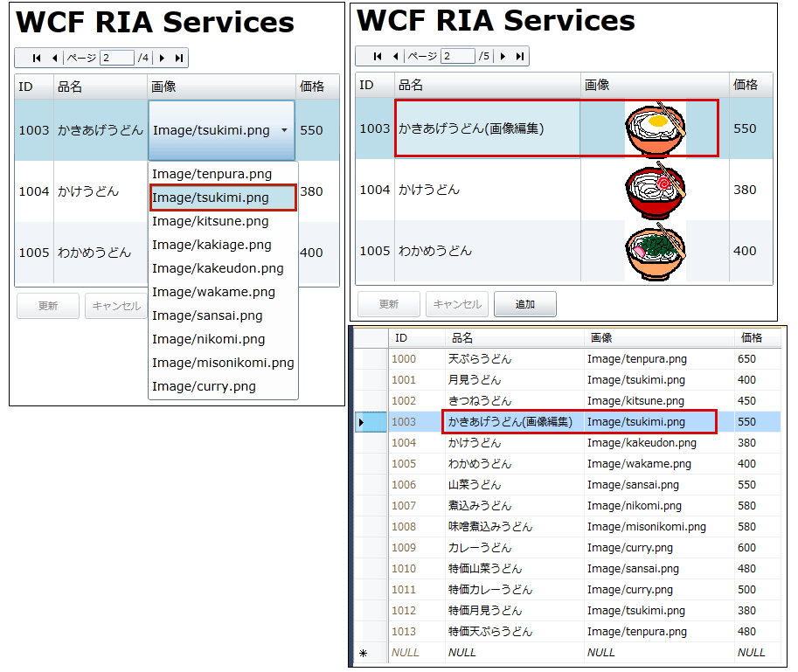
Task: Select かけうどん cell in left grid
Action: pos(101,191)
